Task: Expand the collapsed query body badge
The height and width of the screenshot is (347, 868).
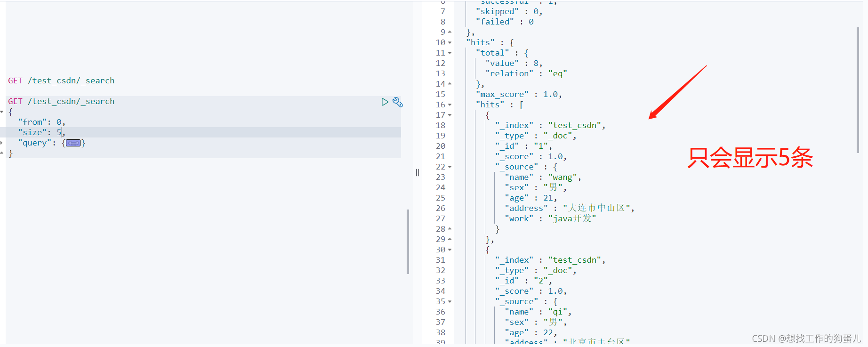Action: click(x=73, y=143)
